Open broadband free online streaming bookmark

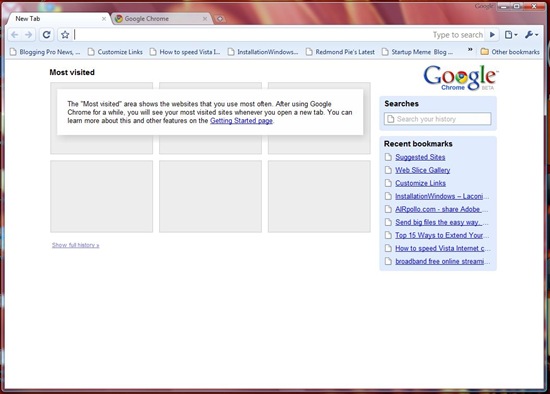point(443,261)
